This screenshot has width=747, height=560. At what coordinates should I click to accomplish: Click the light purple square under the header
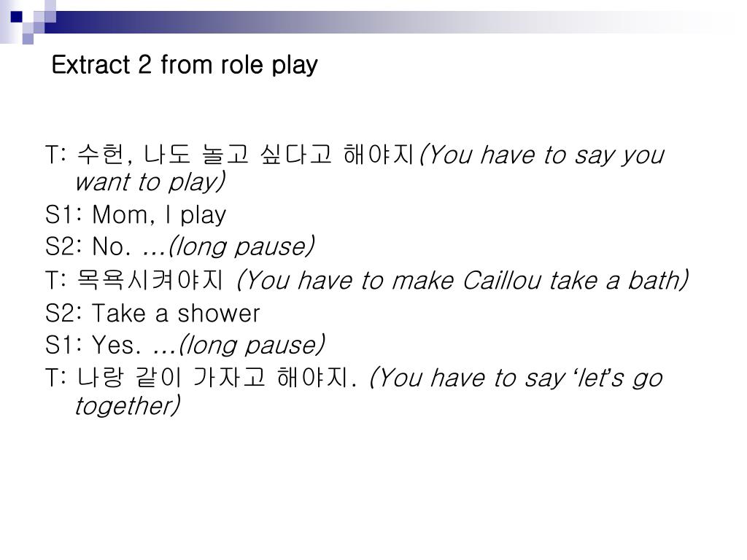click(28, 39)
